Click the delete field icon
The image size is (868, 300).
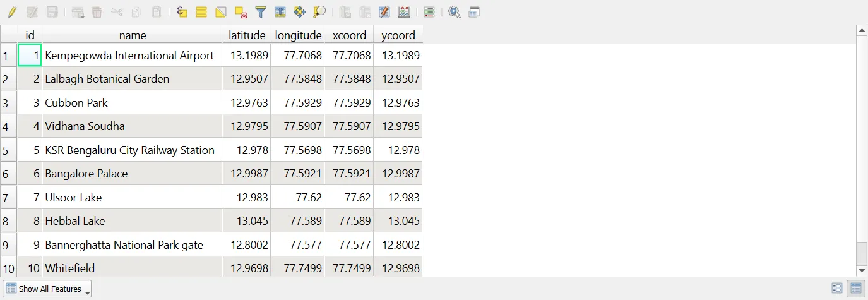tap(365, 12)
